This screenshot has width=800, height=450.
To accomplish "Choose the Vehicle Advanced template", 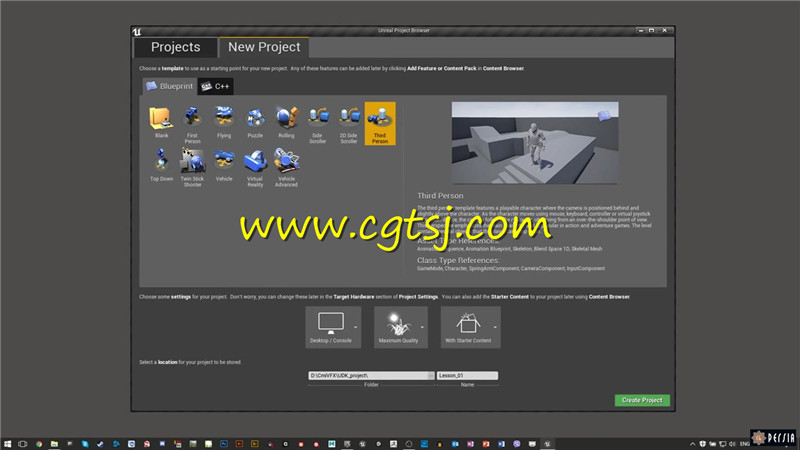I will [x=286, y=167].
